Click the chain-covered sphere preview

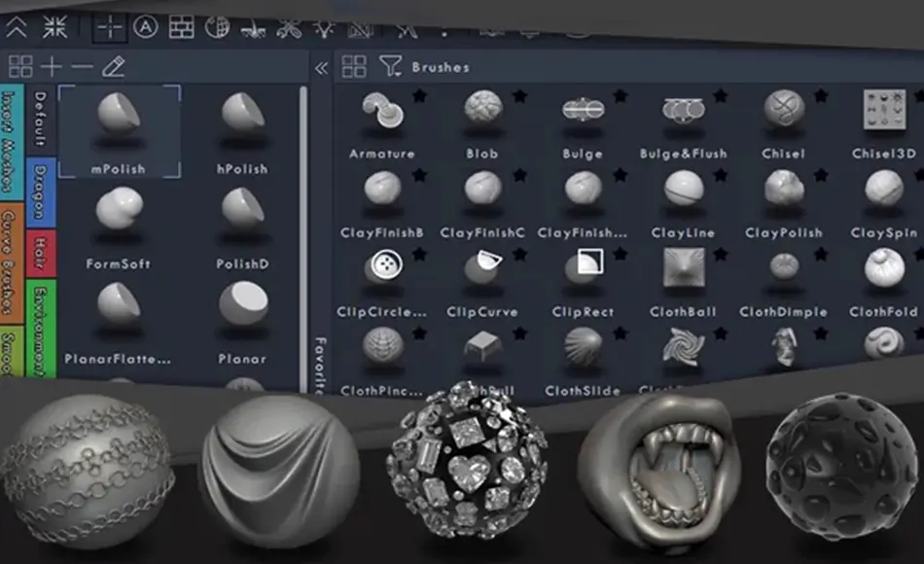[88, 471]
